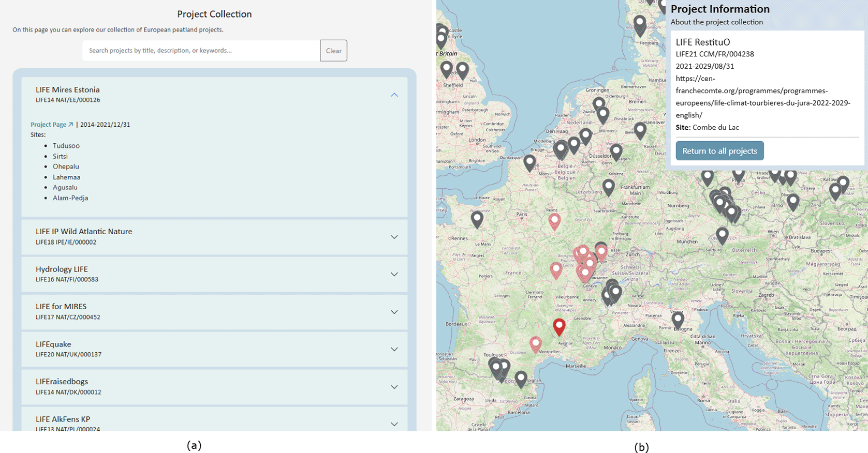Select the pink marker near Montpellier
This screenshot has width=868, height=453.
[536, 344]
